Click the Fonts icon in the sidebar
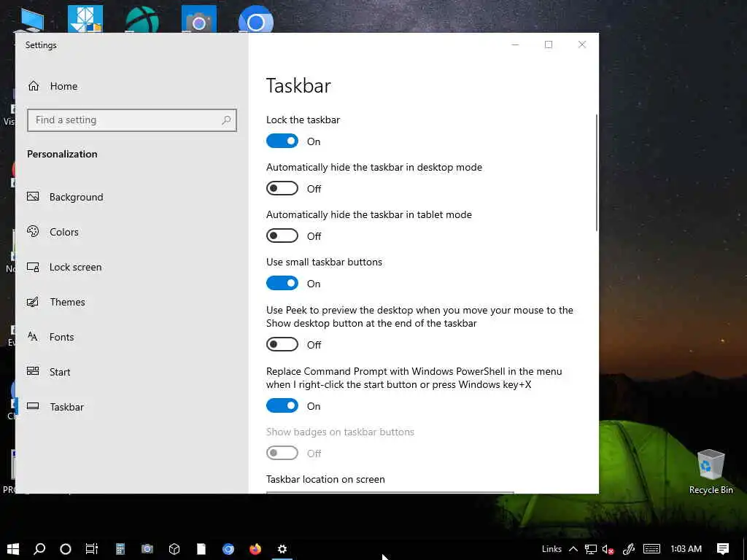Screen dimensions: 747x560 (33, 336)
